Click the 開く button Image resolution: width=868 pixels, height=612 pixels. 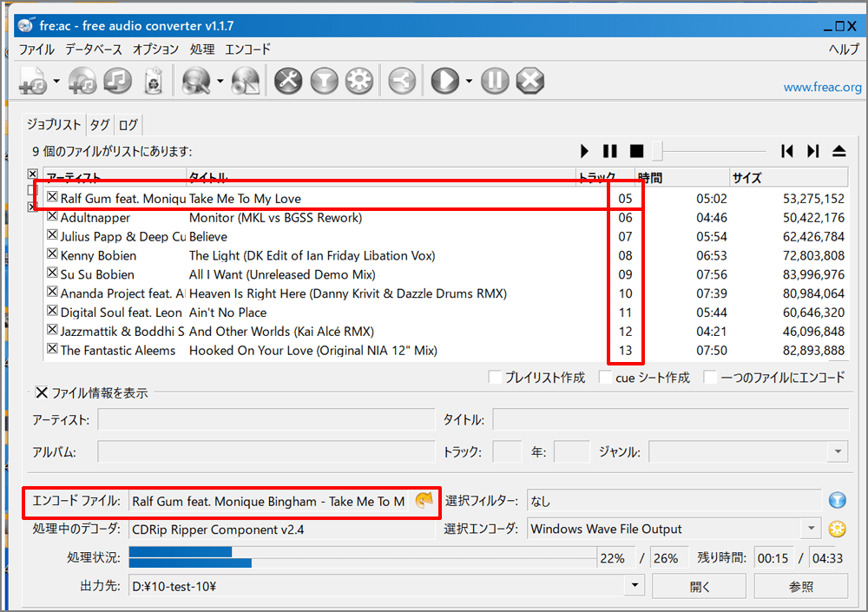tap(699, 587)
